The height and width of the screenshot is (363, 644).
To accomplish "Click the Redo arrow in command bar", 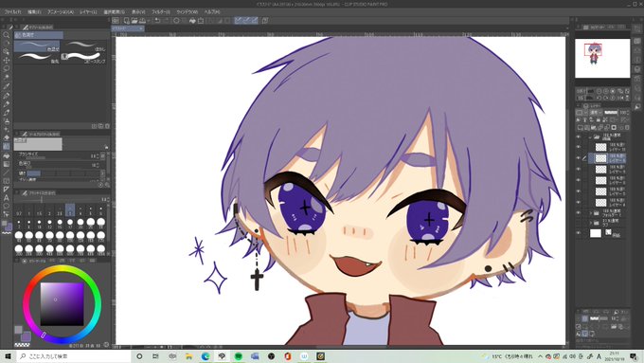I will [x=167, y=21].
